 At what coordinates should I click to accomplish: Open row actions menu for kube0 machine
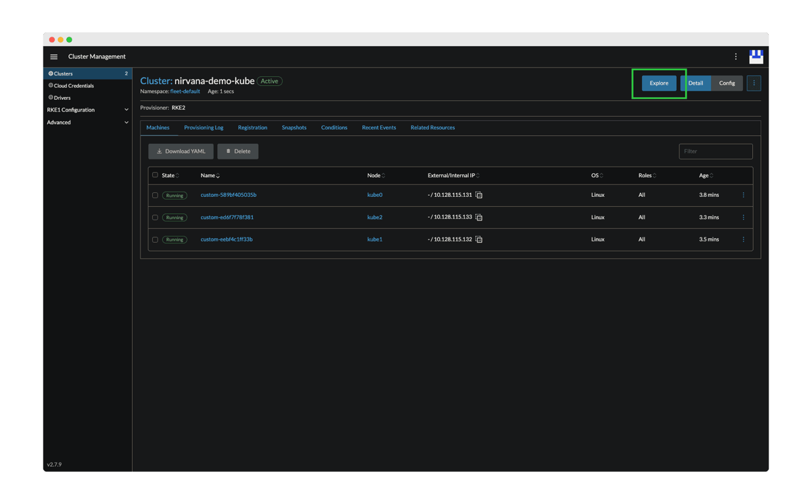tap(743, 195)
